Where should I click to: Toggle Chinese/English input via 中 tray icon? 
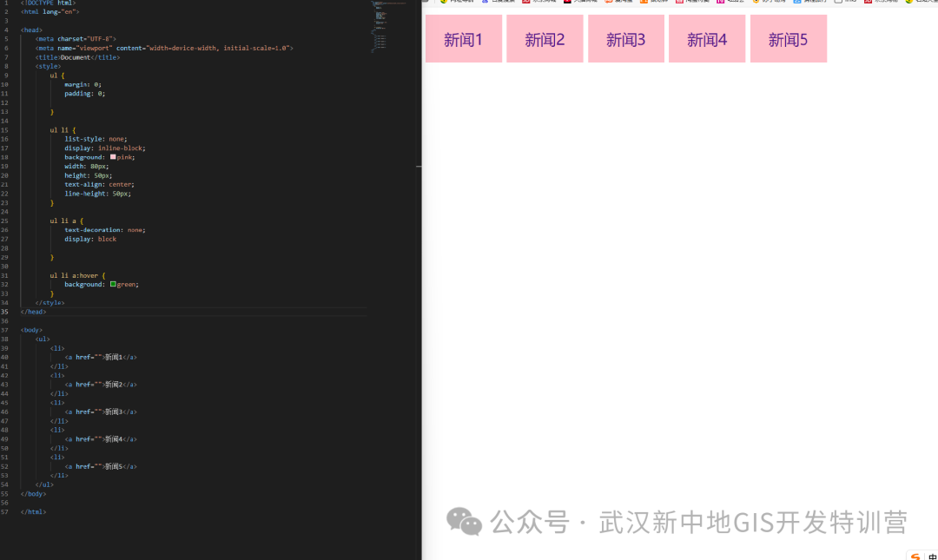click(933, 557)
